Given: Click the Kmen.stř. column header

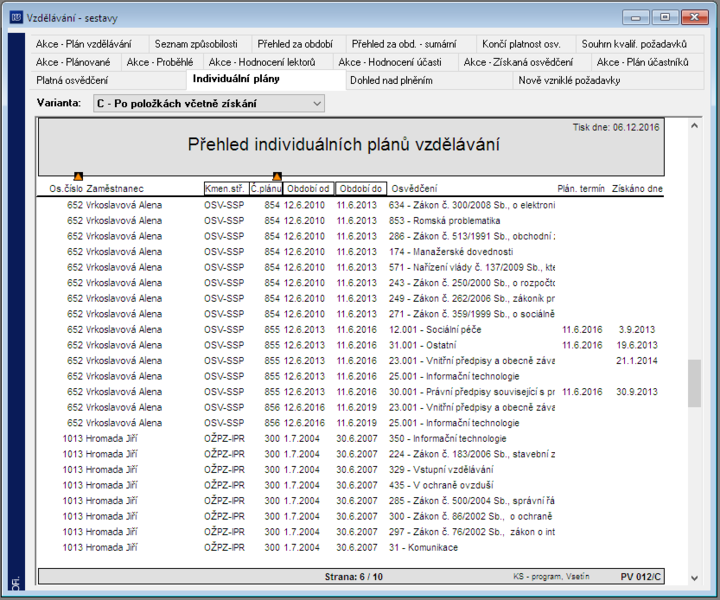Looking at the screenshot, I should (225, 189).
